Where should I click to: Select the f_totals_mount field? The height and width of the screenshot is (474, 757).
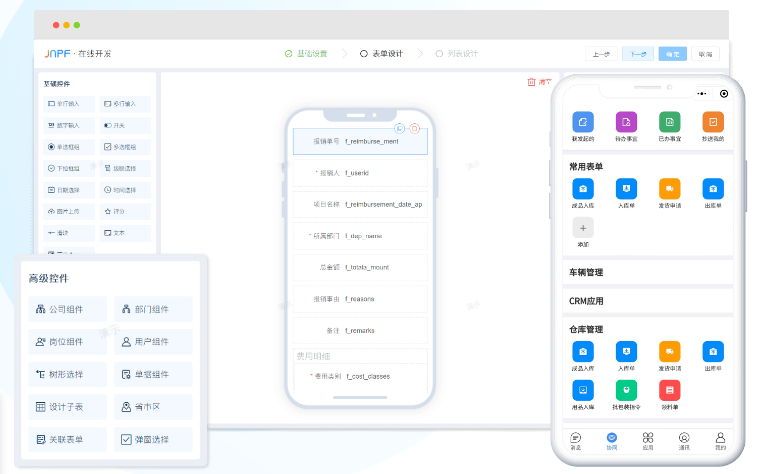[360, 267]
